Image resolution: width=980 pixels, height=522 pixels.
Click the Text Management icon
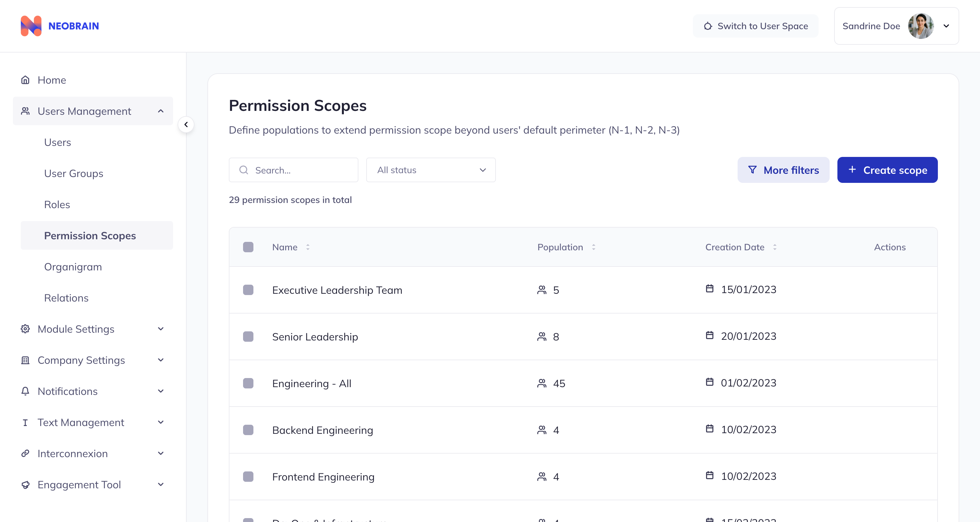(25, 422)
